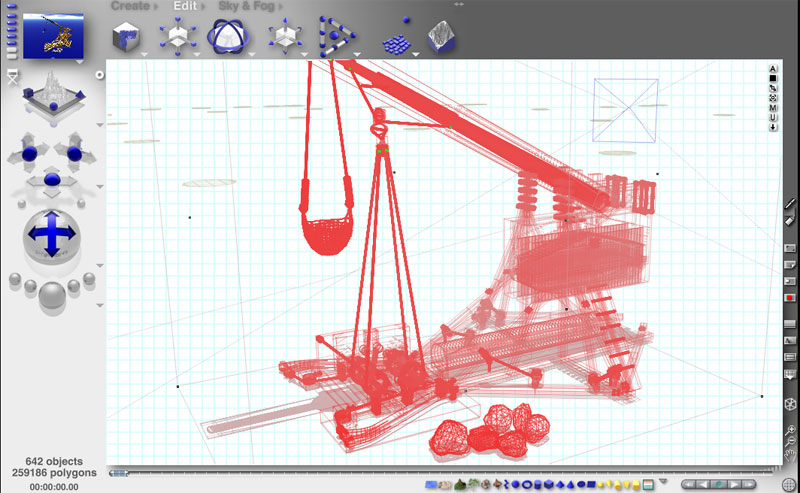Open the wireframe cube Display Modes icon

(x=790, y=404)
